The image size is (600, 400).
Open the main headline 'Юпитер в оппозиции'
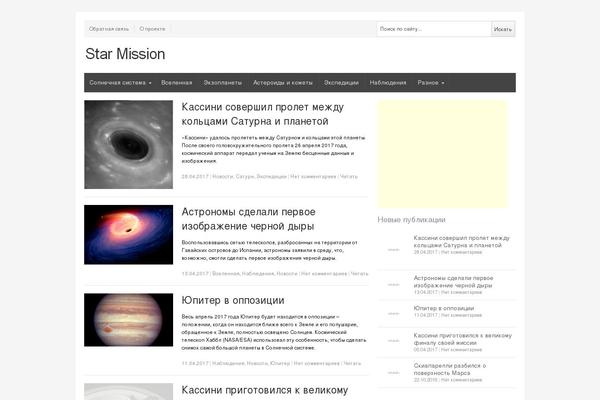233,300
